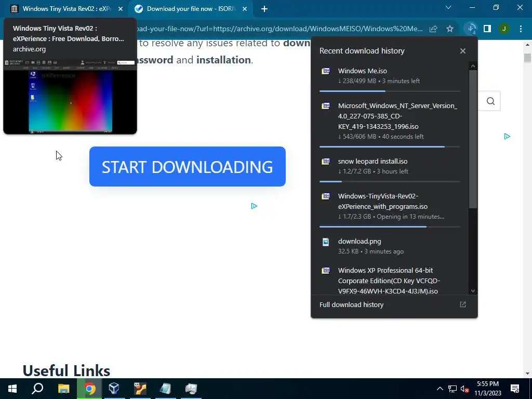Click the tab preview thumbnail image
Screen dimensions: 532x399
70,96
